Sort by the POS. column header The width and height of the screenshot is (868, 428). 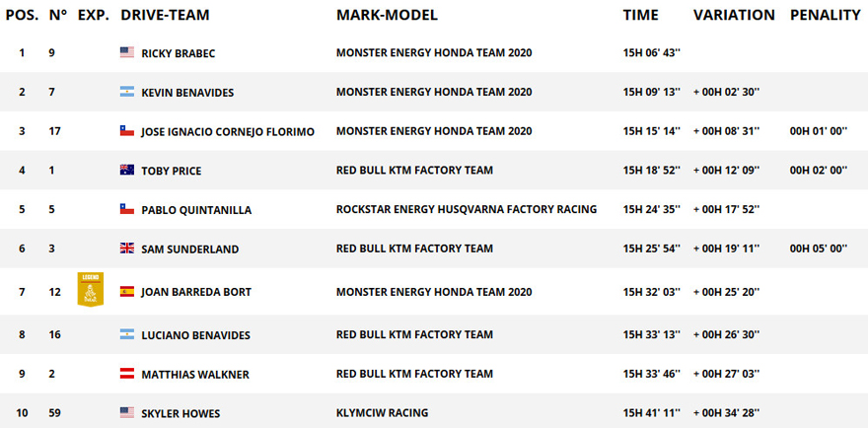coord(22,16)
